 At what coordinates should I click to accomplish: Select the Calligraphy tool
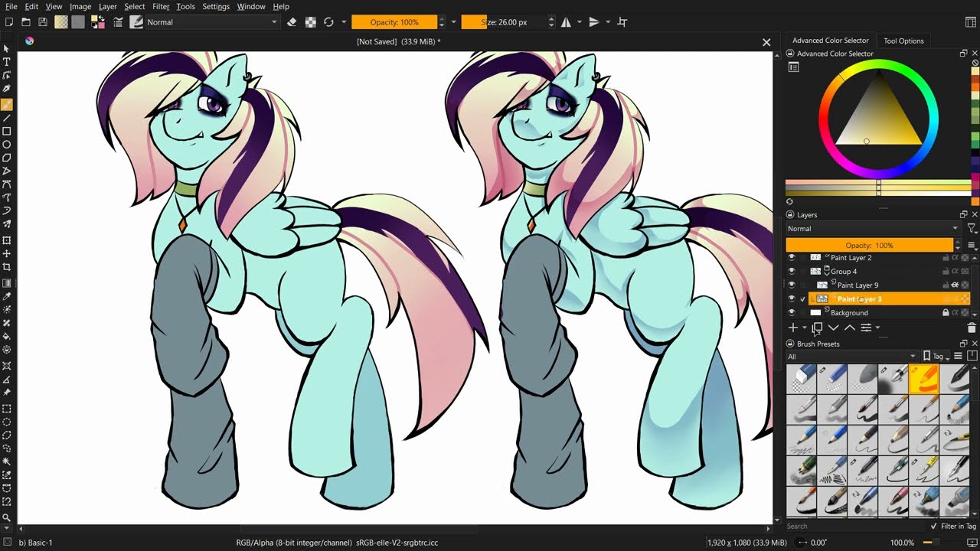point(7,90)
